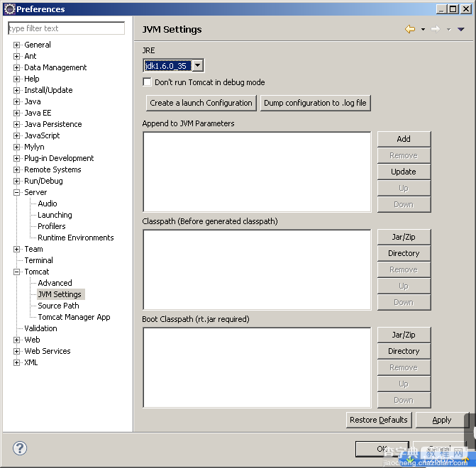
Task: Select Java EE preferences item
Action: pos(38,113)
